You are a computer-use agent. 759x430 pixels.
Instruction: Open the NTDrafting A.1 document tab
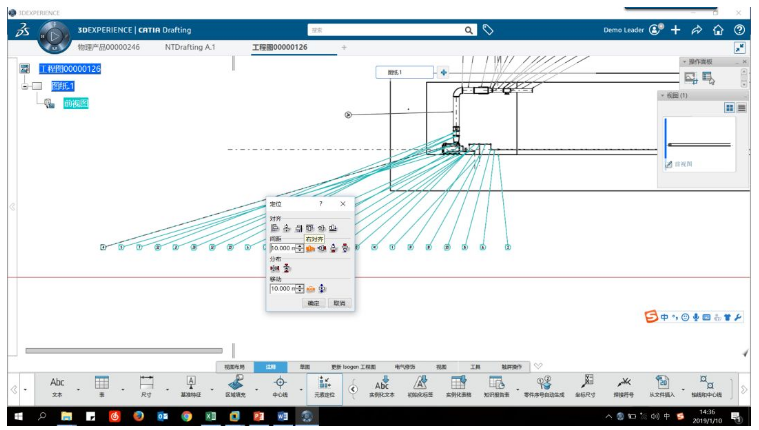pyautogui.click(x=190, y=47)
